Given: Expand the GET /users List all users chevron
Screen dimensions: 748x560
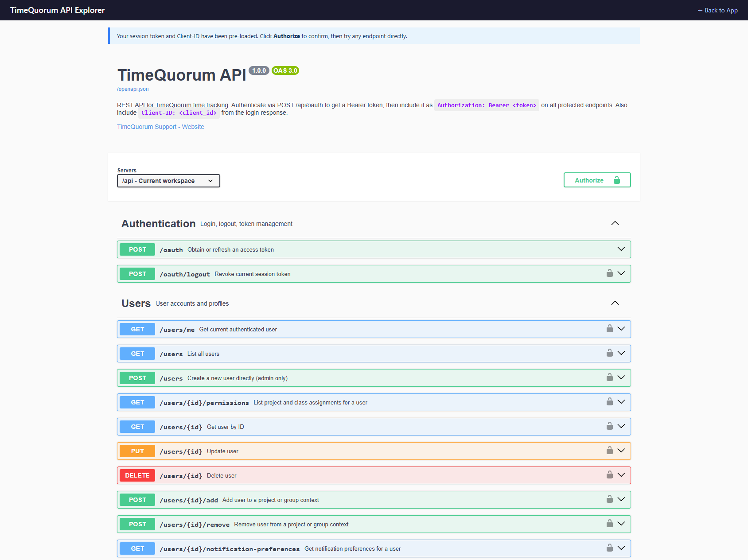Looking at the screenshot, I should click(621, 353).
